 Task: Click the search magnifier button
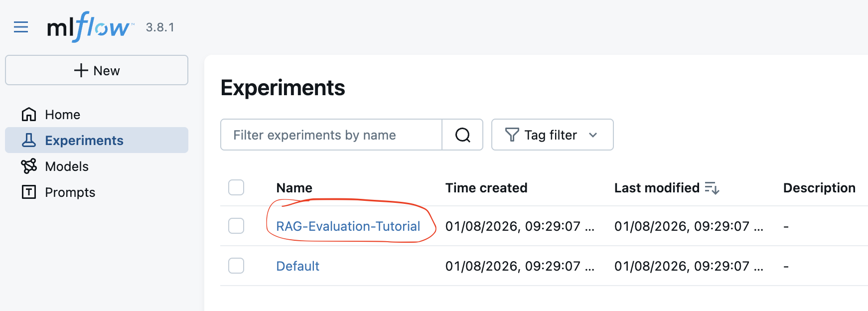pyautogui.click(x=462, y=135)
